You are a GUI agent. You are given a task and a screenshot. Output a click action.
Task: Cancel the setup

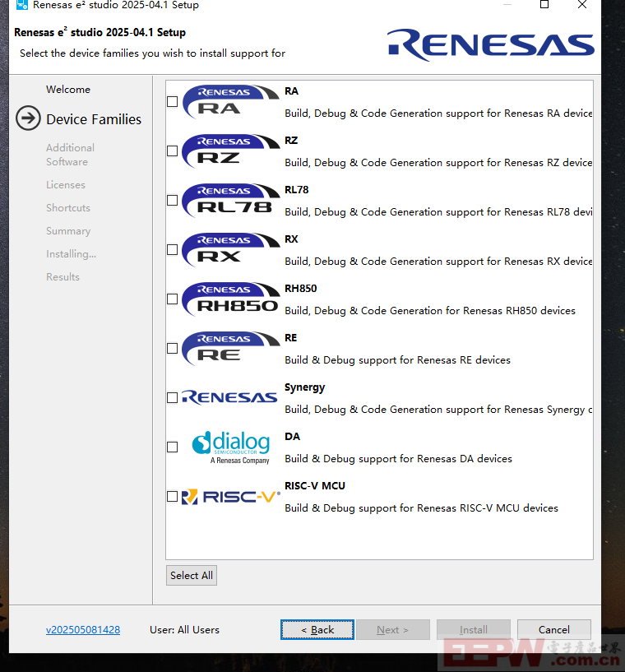(x=554, y=629)
